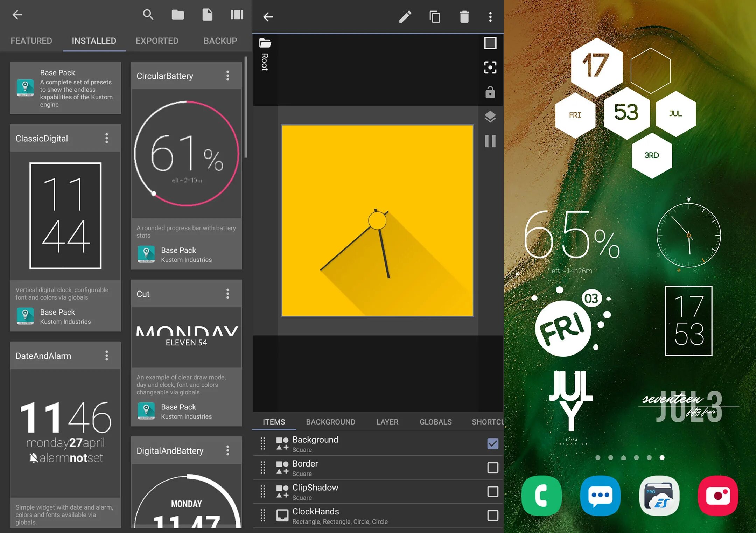This screenshot has height=533, width=756.
Task: Click the copy duplicate icon
Action: (x=435, y=17)
